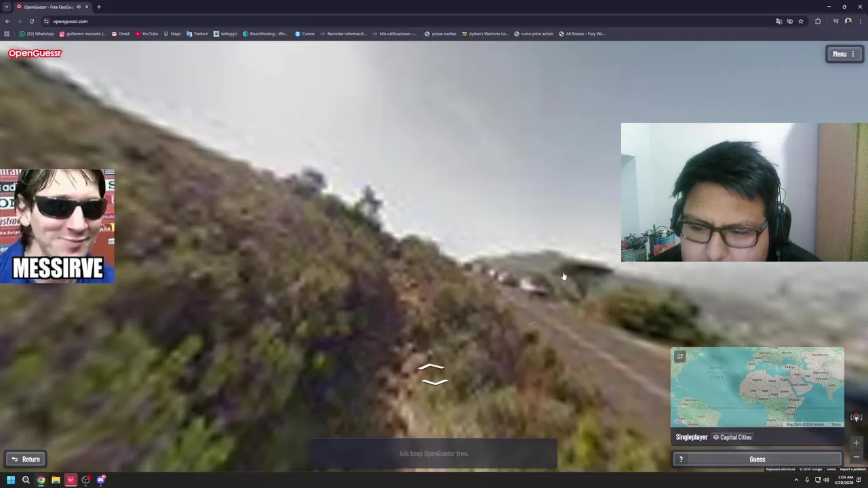The width and height of the screenshot is (868, 488).
Task: Open Maps bookmark
Action: click(x=172, y=34)
